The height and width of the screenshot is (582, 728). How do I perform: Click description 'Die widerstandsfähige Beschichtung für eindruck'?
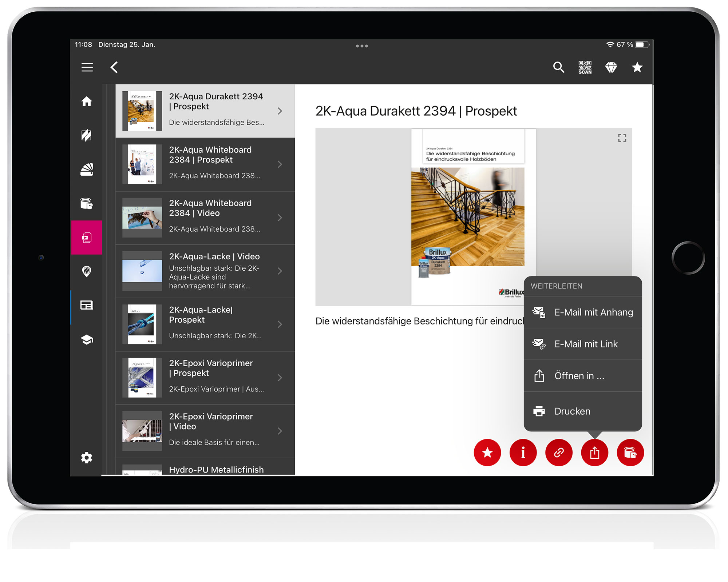(419, 321)
